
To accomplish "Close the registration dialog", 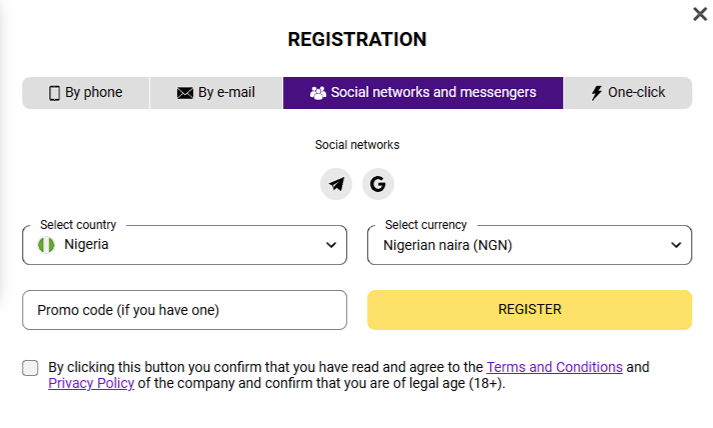I will [699, 14].
